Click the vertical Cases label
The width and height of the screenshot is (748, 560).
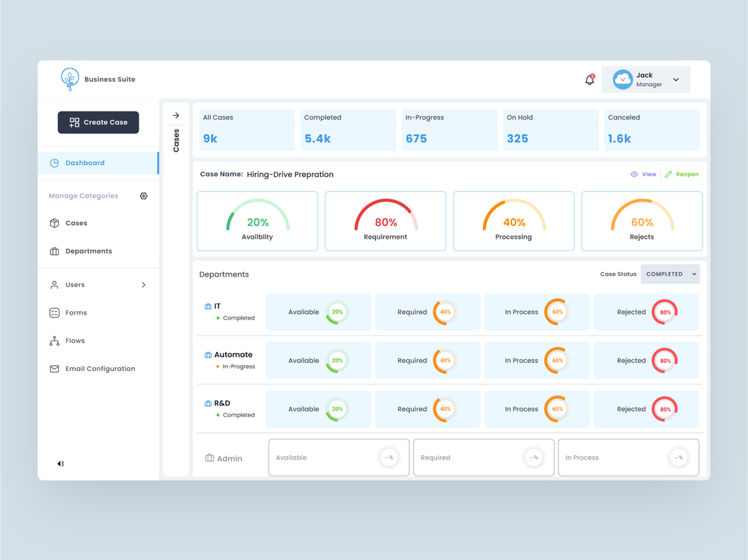[176, 141]
